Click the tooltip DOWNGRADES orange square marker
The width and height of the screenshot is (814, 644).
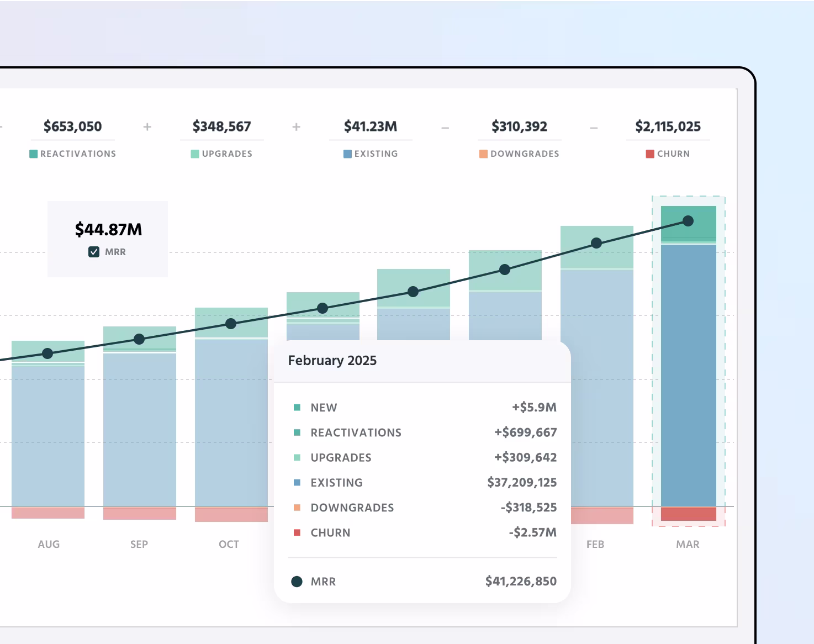[297, 508]
